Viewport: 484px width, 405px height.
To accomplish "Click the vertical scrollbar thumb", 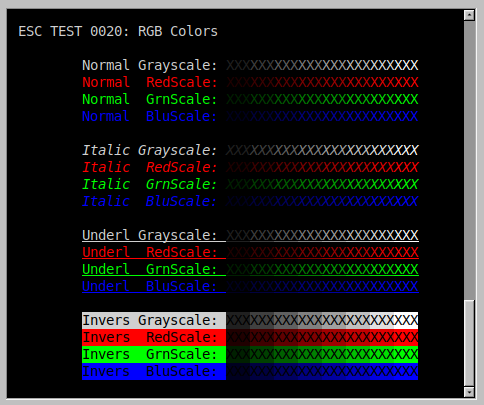I will point(469,344).
